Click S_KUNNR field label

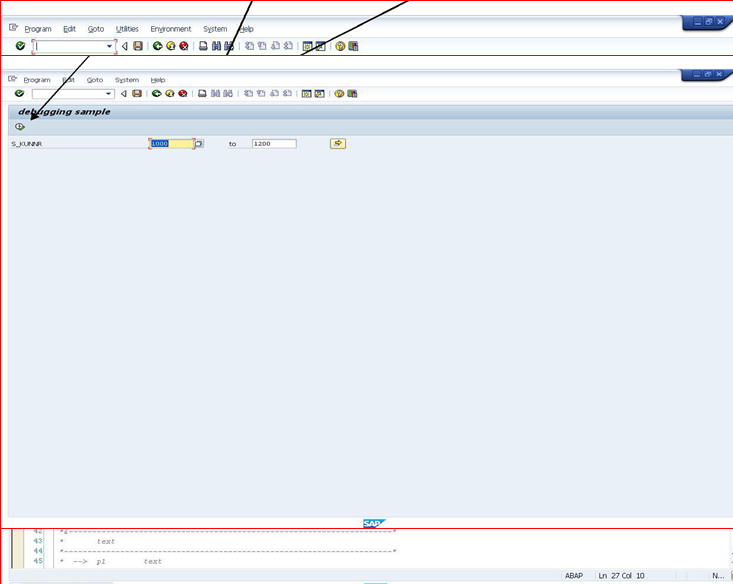tap(27, 144)
